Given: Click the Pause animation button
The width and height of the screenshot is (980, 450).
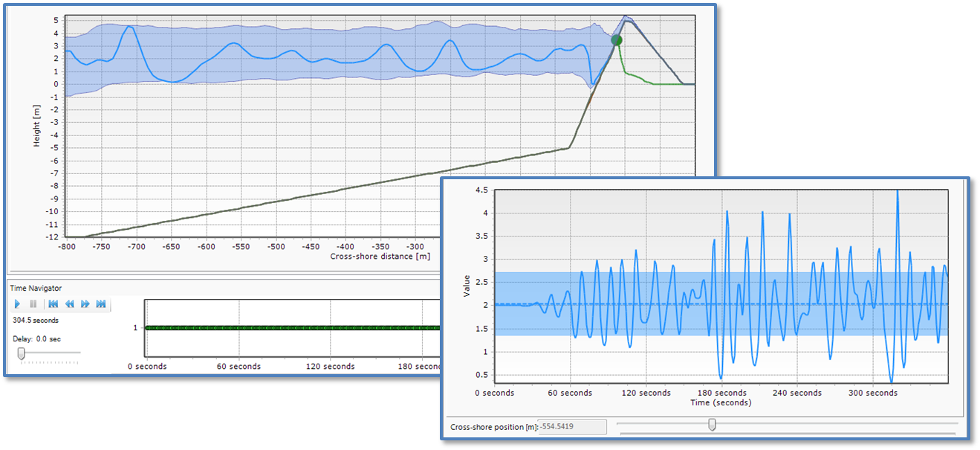Looking at the screenshot, I should [x=33, y=304].
